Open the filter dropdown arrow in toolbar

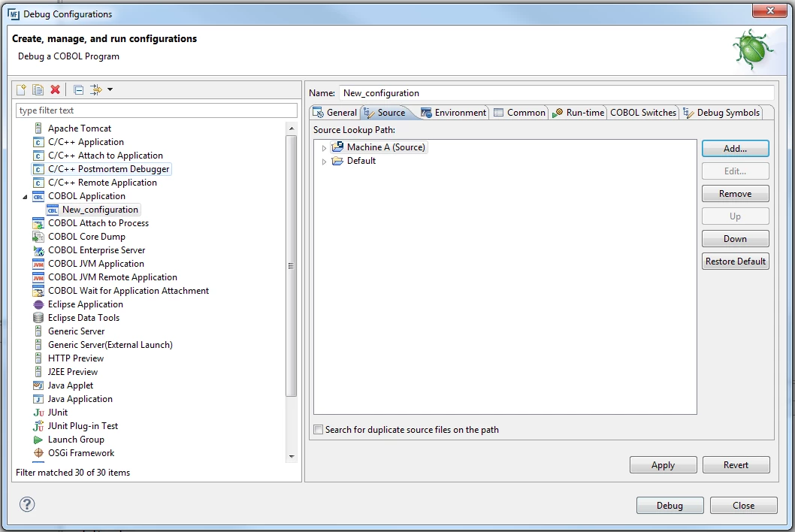coord(110,89)
